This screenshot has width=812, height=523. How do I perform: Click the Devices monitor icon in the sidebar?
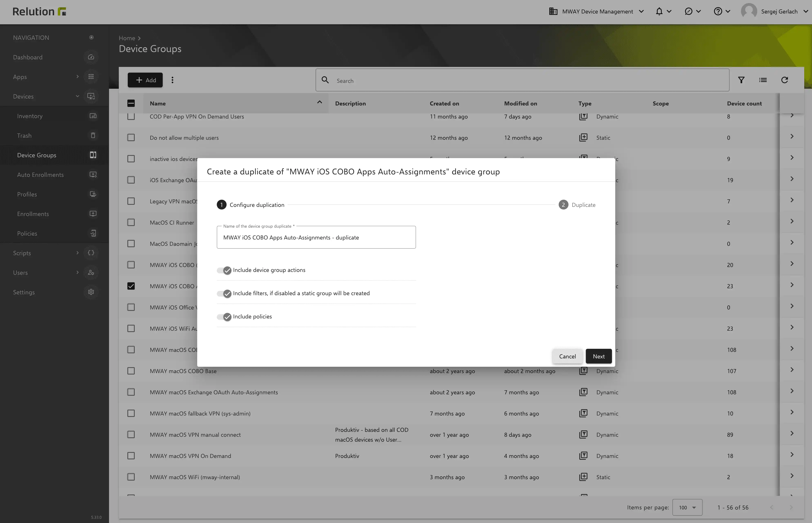click(x=91, y=96)
